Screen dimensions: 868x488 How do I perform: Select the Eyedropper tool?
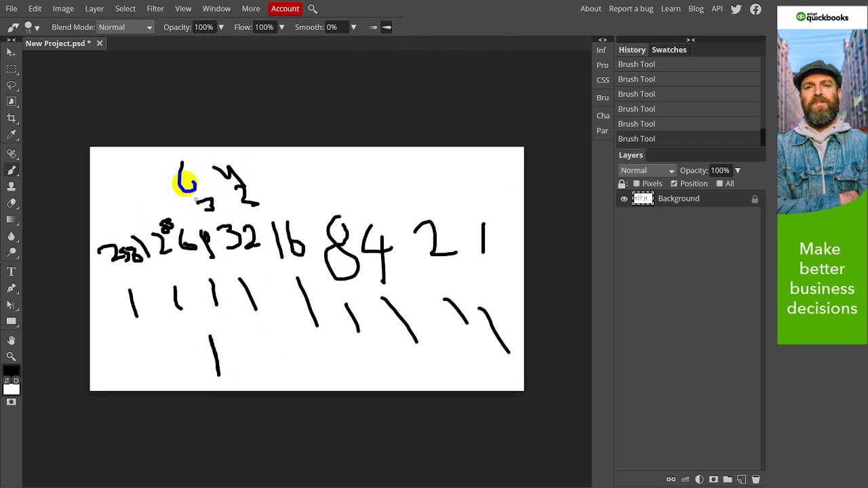click(12, 134)
